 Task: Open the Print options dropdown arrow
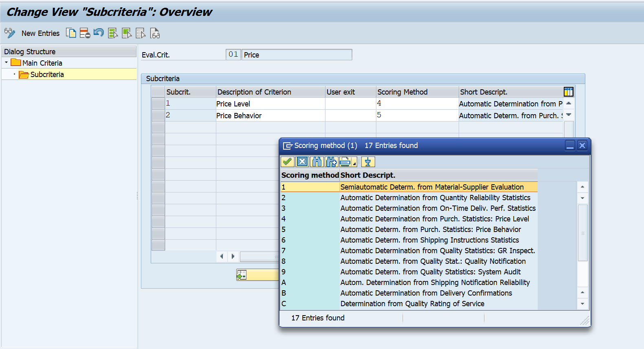354,163
